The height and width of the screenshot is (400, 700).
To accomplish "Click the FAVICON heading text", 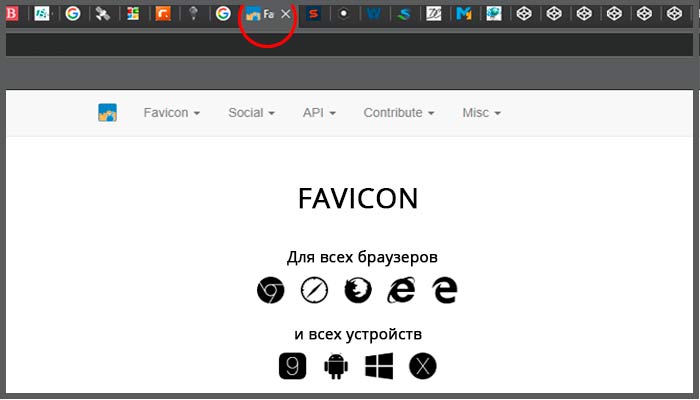I will [358, 199].
